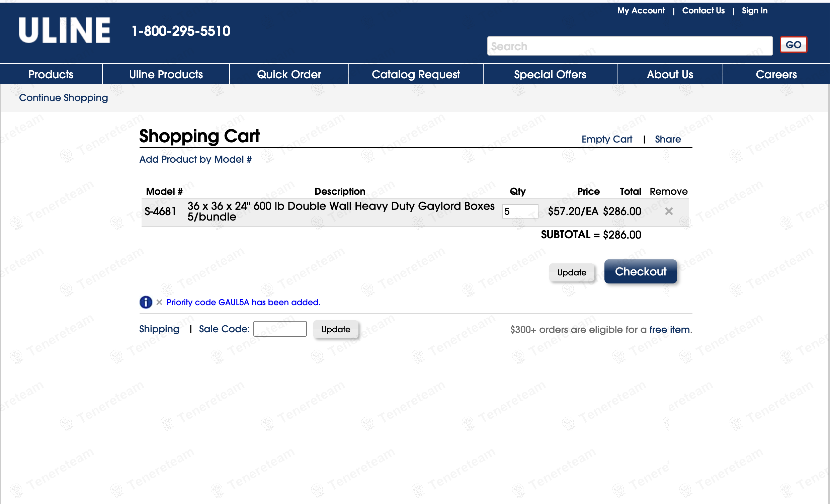The width and height of the screenshot is (830, 504).
Task: Open the Special Offers menu
Action: coord(550,74)
